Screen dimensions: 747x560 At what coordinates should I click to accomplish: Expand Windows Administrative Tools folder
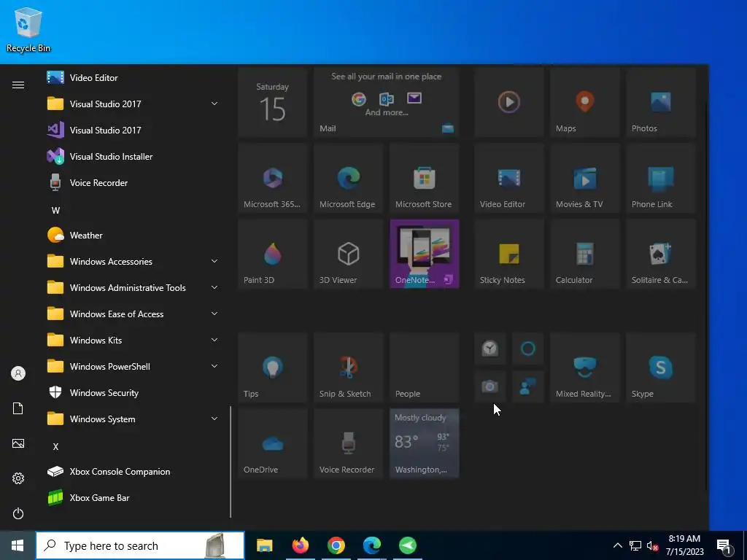(133, 287)
